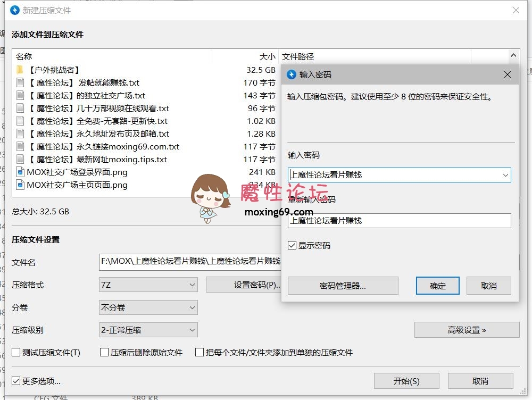The height and width of the screenshot is (400, 532).
Task: Select the text file icon of 发帖就能赚钱.txt
Action: tap(19, 82)
